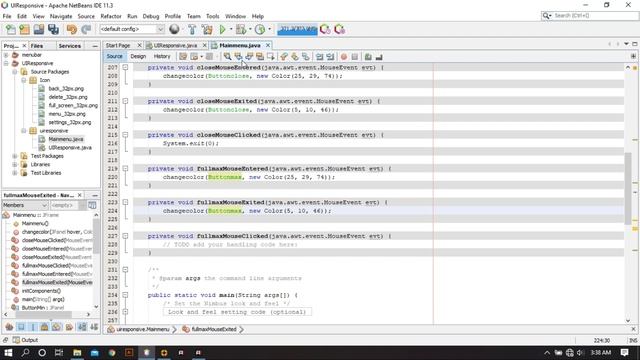Click the Shift Line Left icon

[x=320, y=57]
